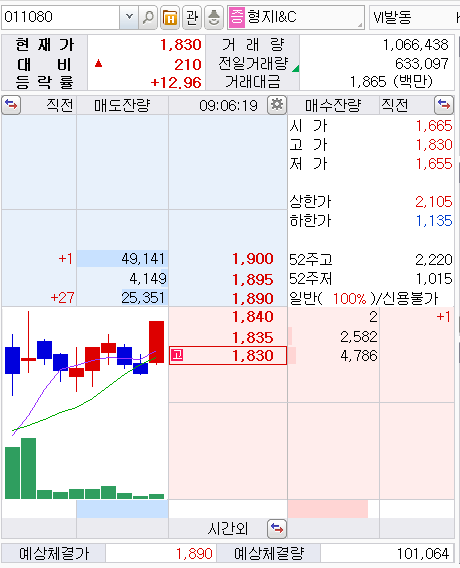Click the green triangle beside 전일거래량
This screenshot has width=460, height=568.
pos(296,68)
